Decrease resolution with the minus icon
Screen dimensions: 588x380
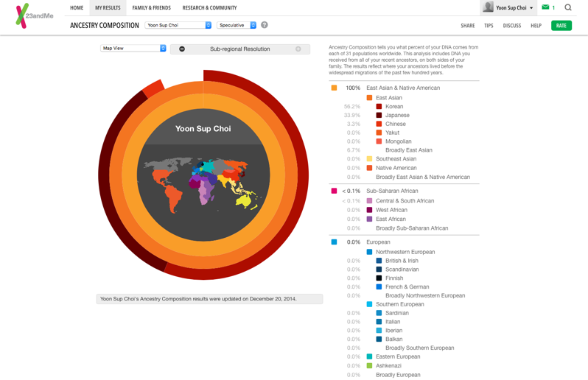pos(182,49)
